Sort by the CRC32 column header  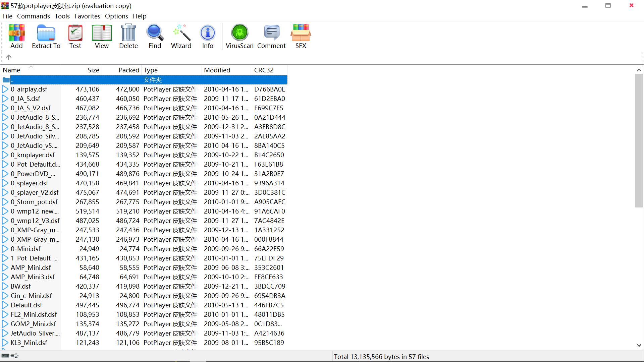[x=270, y=70]
